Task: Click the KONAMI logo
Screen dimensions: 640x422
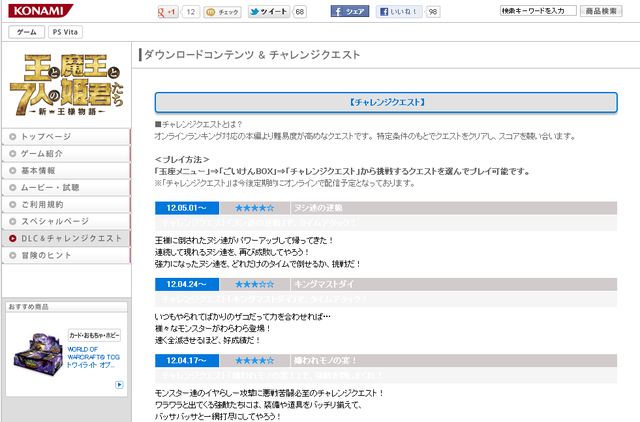Action: 40,11
